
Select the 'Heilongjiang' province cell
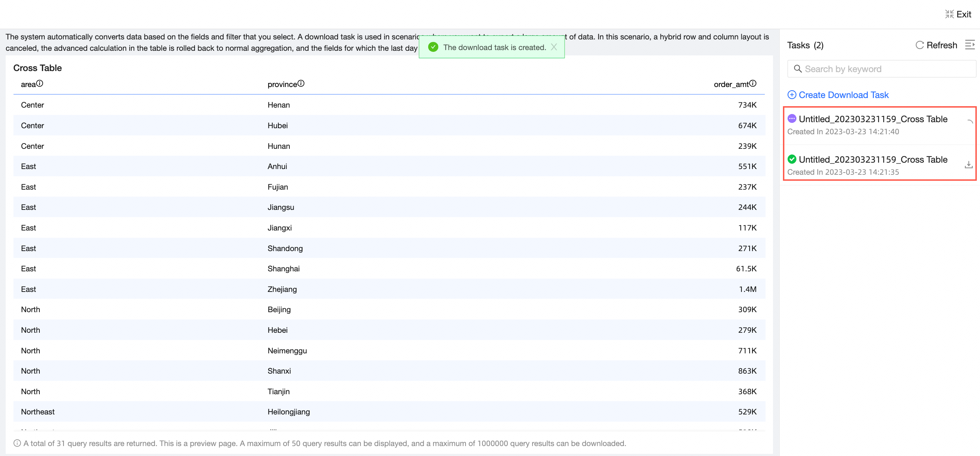click(288, 412)
